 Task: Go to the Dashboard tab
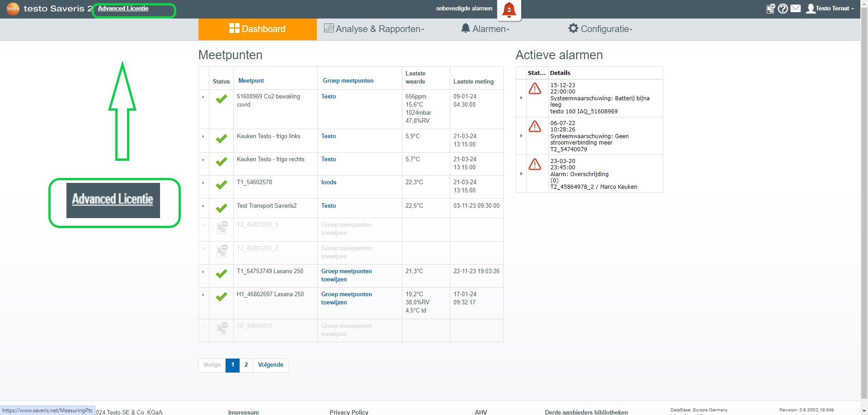[x=258, y=29]
